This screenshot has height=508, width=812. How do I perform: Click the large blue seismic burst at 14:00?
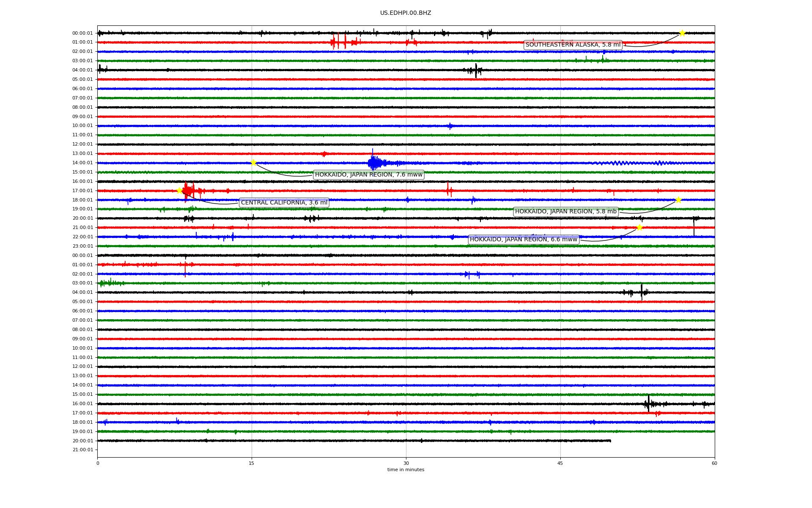click(374, 163)
